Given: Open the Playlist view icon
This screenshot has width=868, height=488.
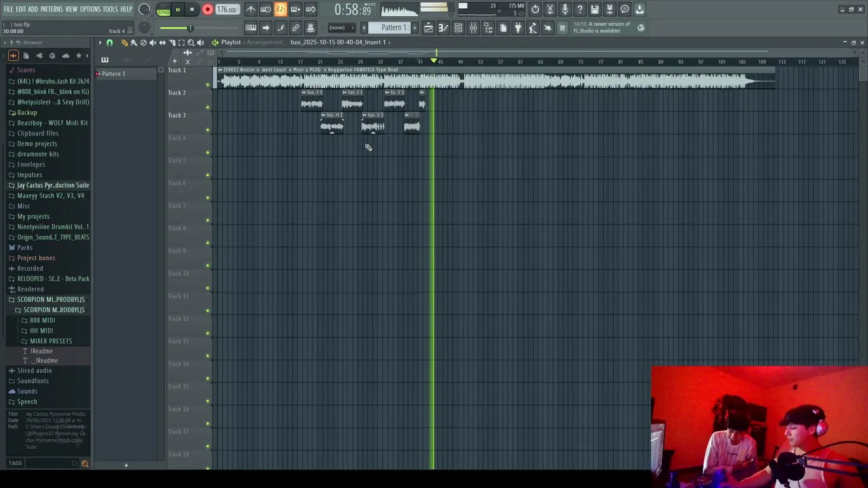Looking at the screenshot, I should point(429,28).
